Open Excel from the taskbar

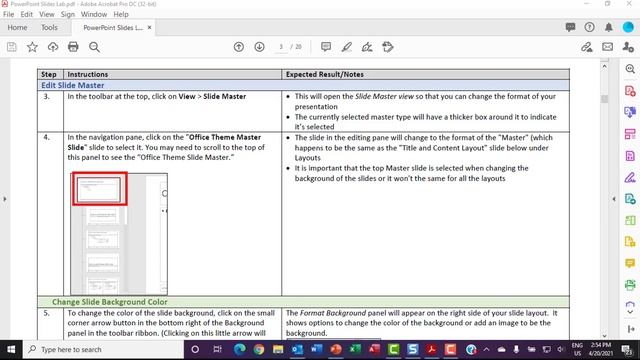click(x=355, y=349)
